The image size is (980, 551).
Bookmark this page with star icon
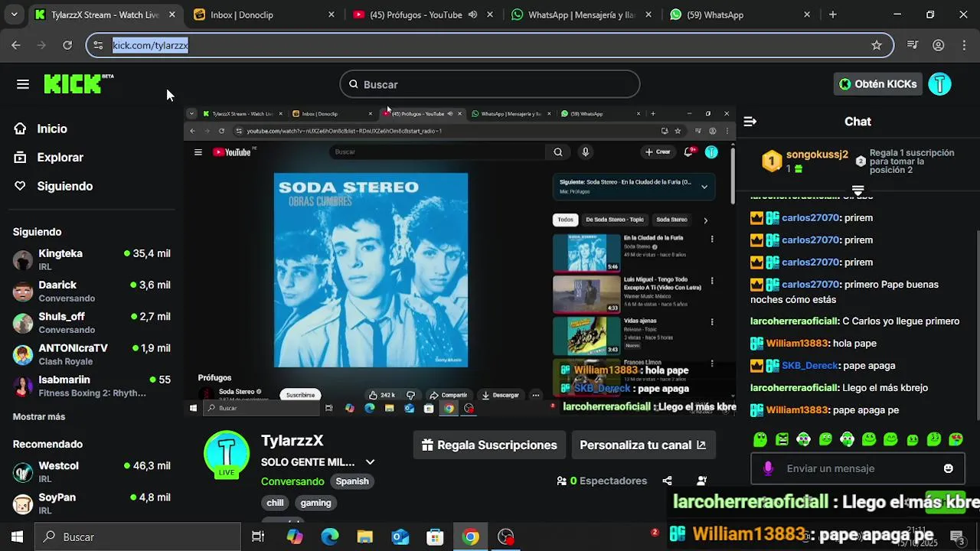coord(877,45)
